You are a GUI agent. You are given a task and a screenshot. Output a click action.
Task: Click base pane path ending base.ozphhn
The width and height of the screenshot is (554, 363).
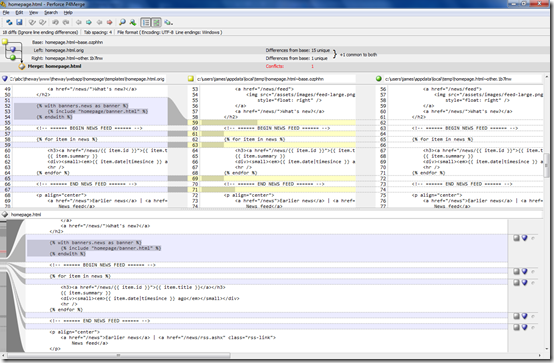pos(260,79)
